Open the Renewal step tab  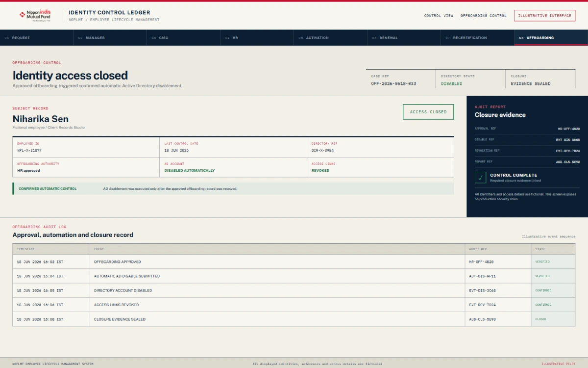click(404, 38)
